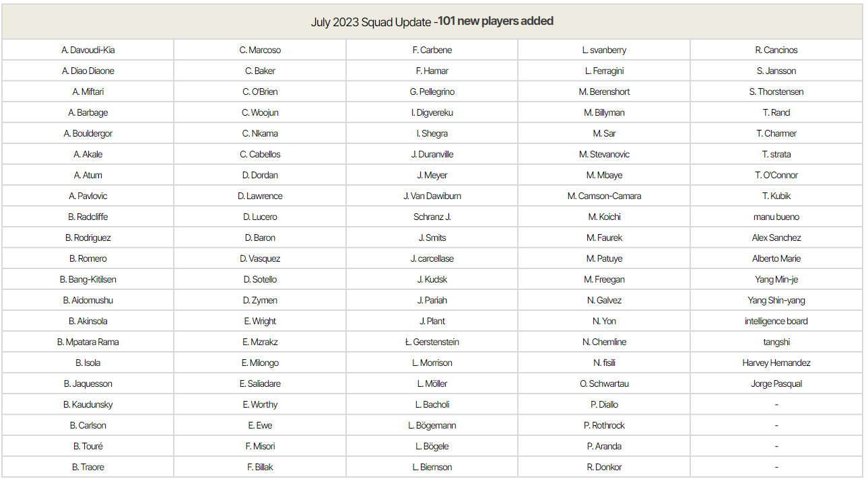868x481 pixels.
Task: Click on B. Mpatara Rama
Action: pos(88,342)
